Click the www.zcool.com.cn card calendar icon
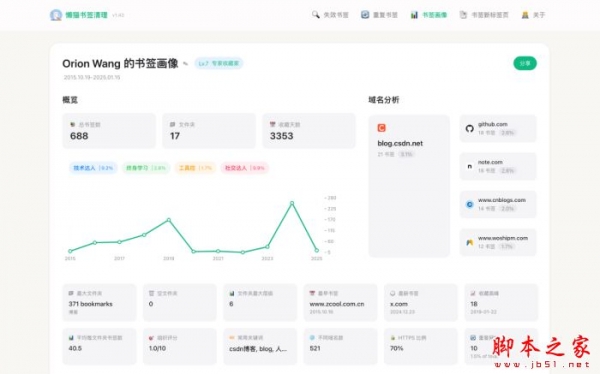 click(312, 293)
